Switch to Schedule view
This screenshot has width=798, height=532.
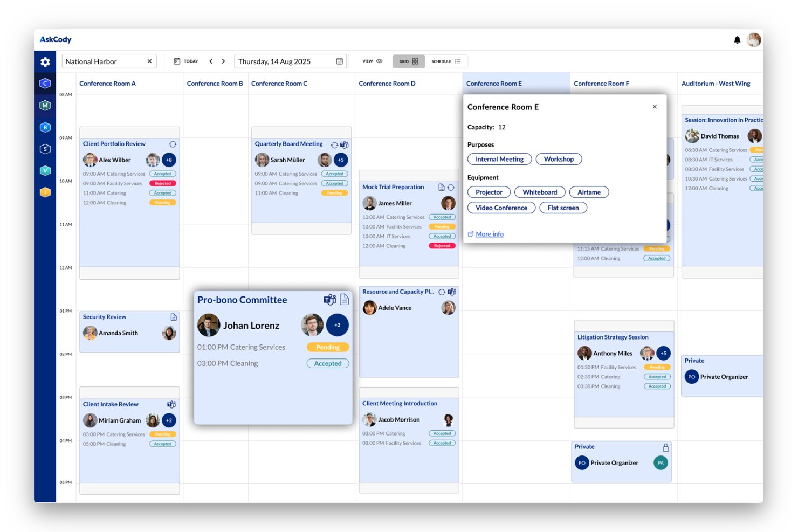(446, 61)
